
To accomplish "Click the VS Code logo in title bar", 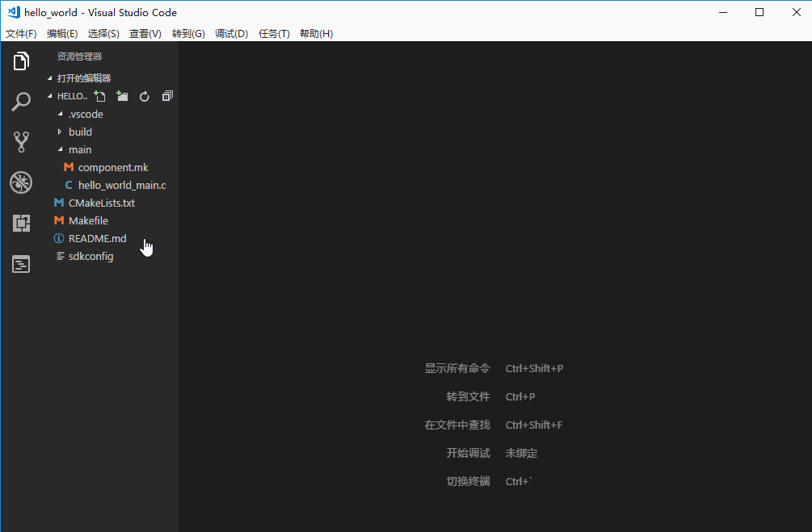I will (14, 12).
